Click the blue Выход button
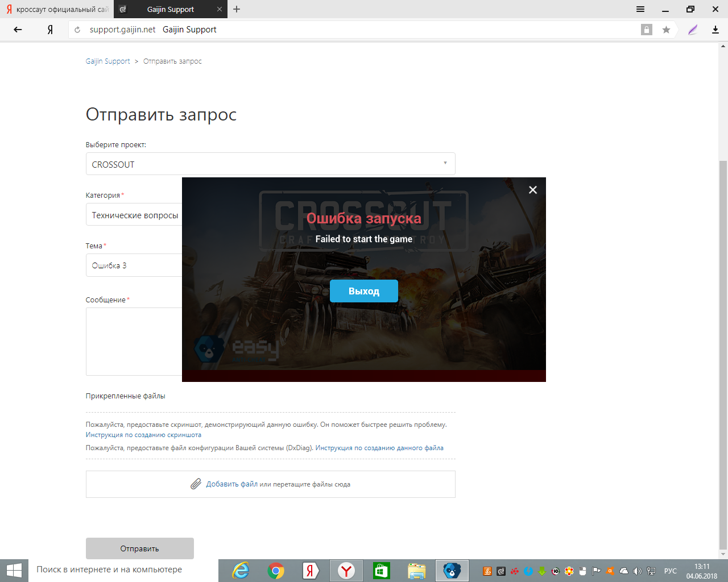Screen dimensions: 728x582 pyautogui.click(x=364, y=291)
